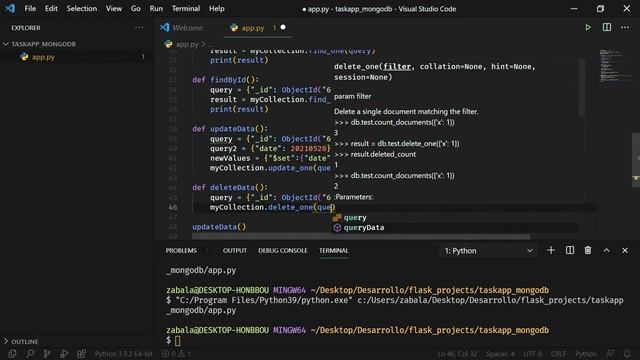This screenshot has width=640, height=360.
Task: Open the PROBLEMS panel tab
Action: click(181, 250)
